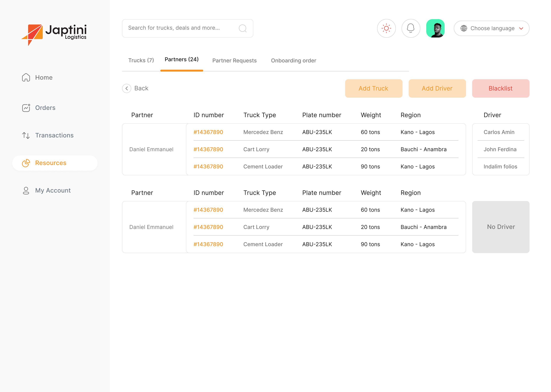The width and height of the screenshot is (551, 392).
Task: Click the Add Driver button
Action: [x=437, y=88]
